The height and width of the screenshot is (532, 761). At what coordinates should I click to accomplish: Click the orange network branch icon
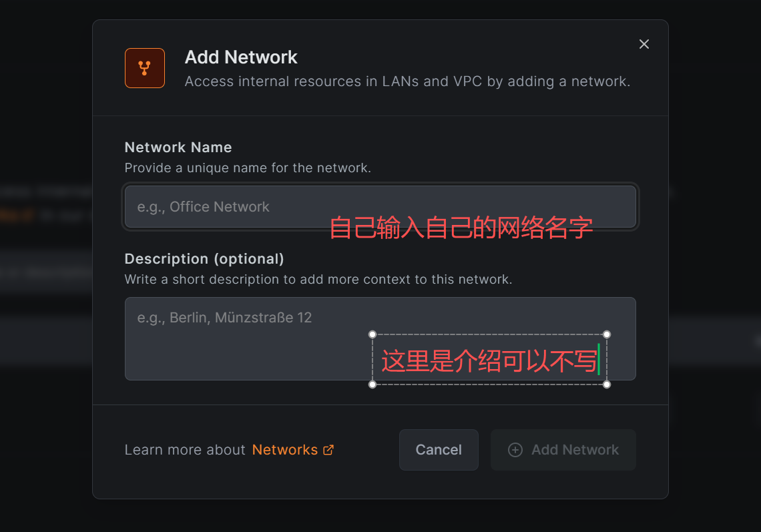point(144,68)
